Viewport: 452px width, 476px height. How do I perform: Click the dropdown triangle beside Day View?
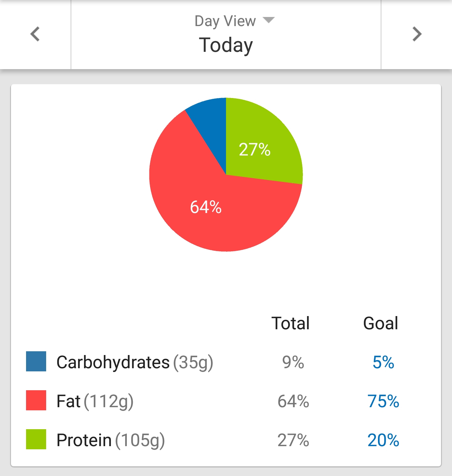coord(268,20)
